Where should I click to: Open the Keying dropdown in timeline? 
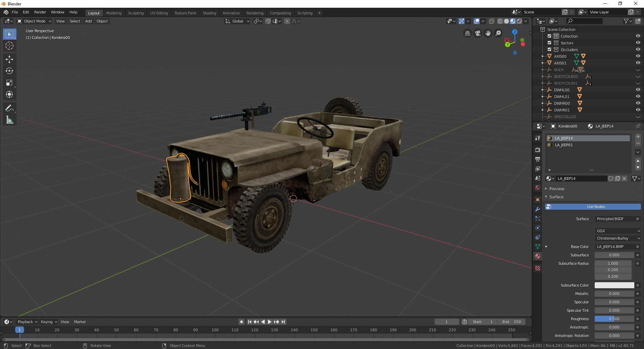click(x=49, y=322)
